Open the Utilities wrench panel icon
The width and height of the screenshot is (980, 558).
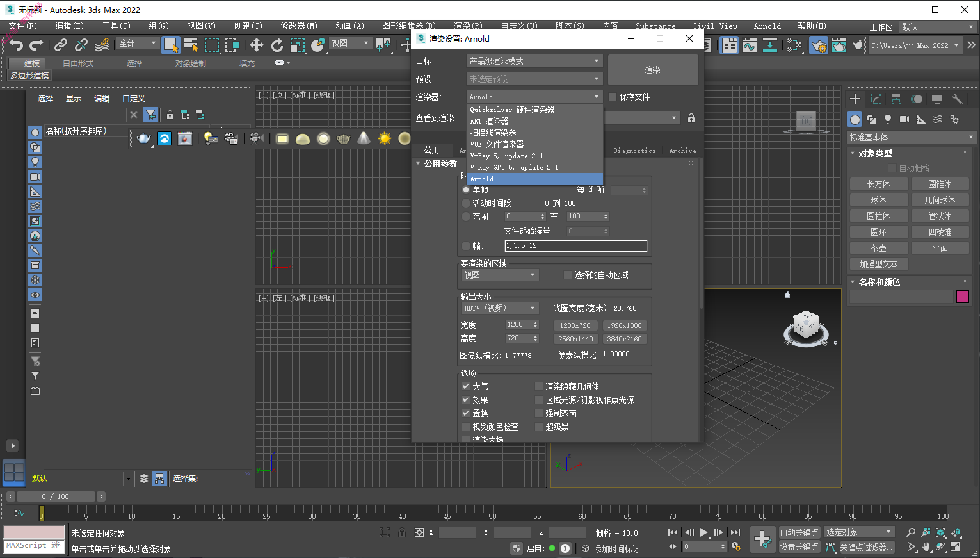[x=958, y=99]
